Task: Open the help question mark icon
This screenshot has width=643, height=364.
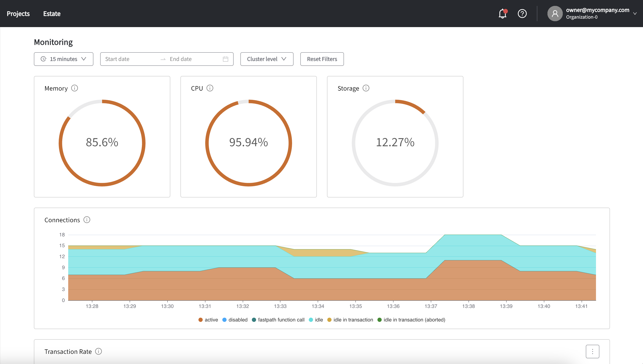Action: [522, 14]
